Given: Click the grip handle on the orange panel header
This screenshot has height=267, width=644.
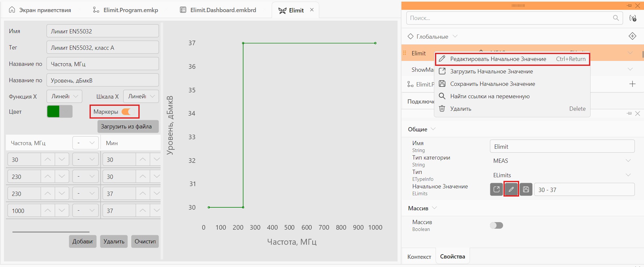Looking at the screenshot, I should click(518, 6).
